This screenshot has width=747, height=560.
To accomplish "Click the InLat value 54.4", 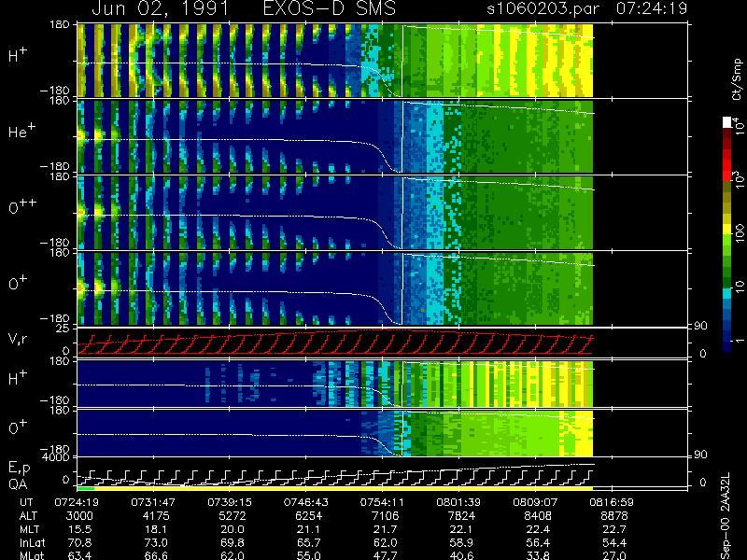I will (614, 542).
